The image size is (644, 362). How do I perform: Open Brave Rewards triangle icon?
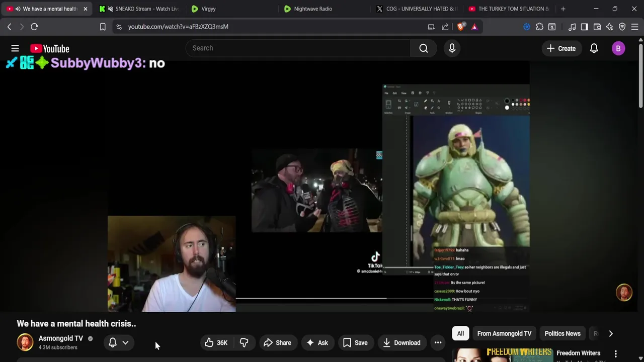(474, 27)
